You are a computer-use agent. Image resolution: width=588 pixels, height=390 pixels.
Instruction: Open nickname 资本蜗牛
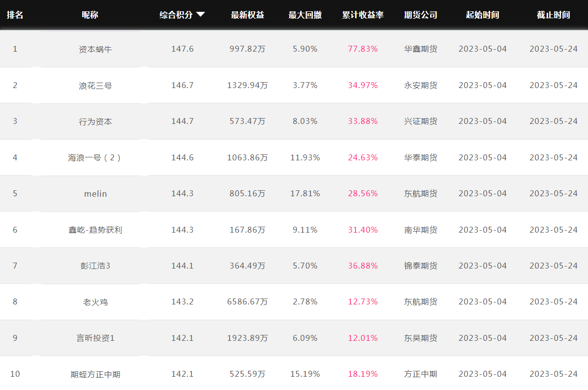coord(95,49)
